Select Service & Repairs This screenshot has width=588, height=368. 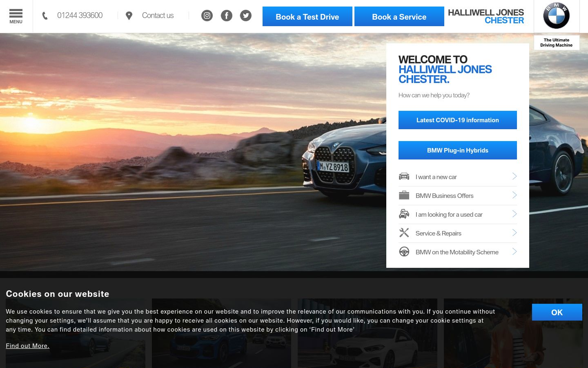pyautogui.click(x=458, y=233)
